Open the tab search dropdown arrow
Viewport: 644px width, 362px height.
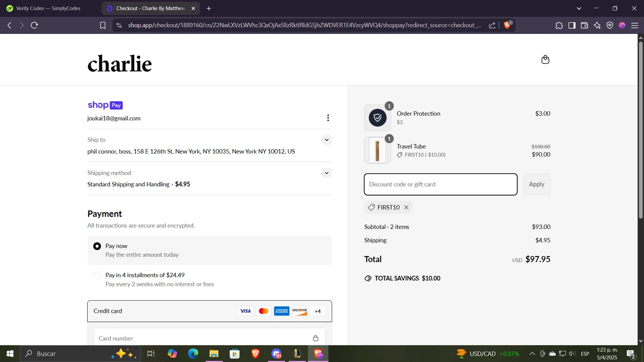(x=579, y=8)
